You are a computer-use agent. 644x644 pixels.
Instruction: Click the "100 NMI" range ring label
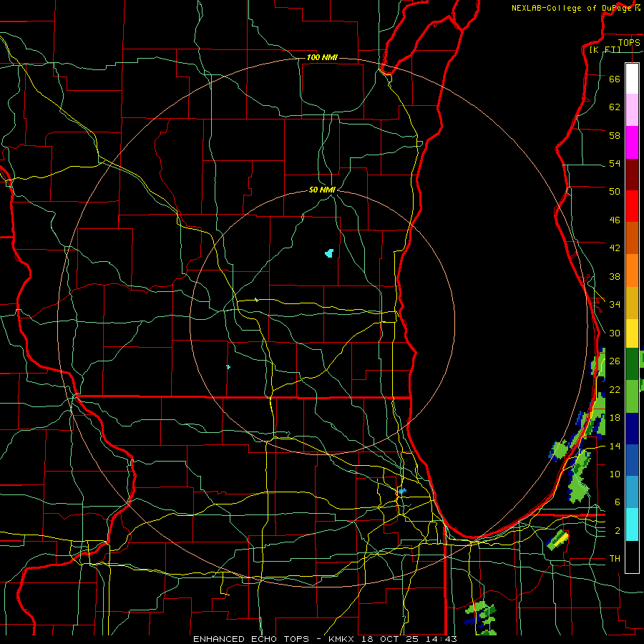click(x=322, y=57)
